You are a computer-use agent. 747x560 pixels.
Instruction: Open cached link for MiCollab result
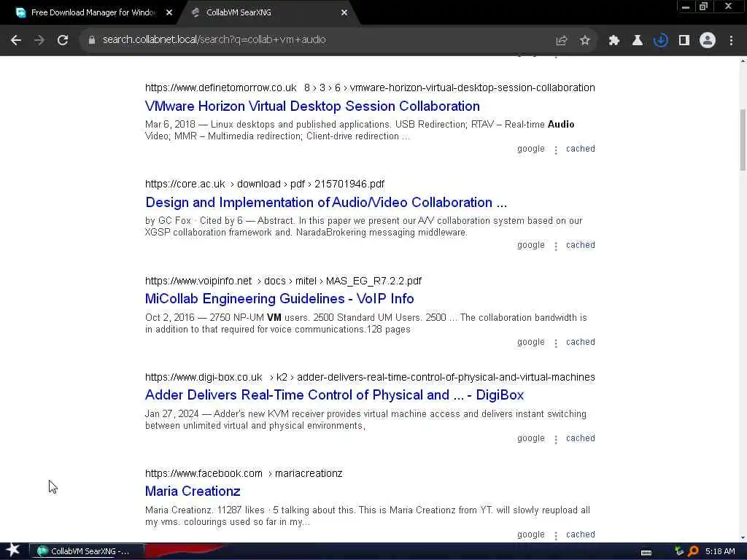pos(580,342)
